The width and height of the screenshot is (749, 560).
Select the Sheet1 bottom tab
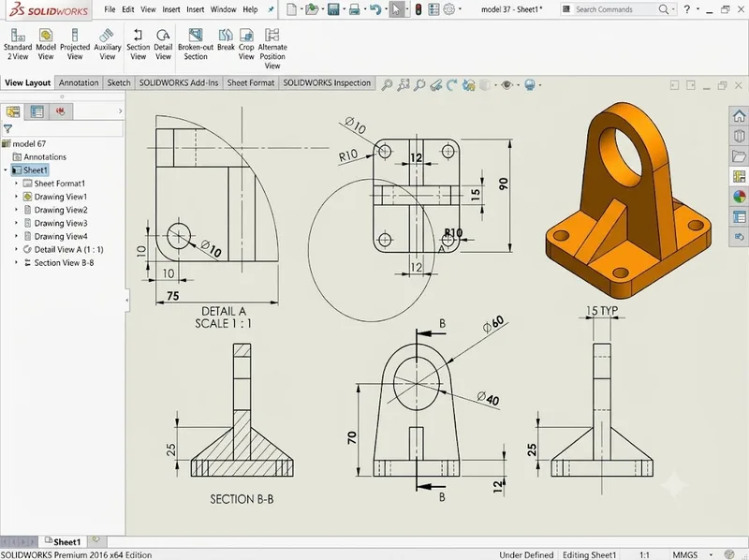click(62, 542)
